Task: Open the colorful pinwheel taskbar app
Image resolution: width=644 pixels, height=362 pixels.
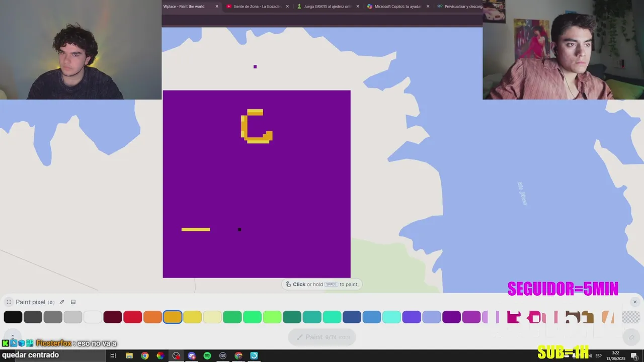Action: [160, 355]
